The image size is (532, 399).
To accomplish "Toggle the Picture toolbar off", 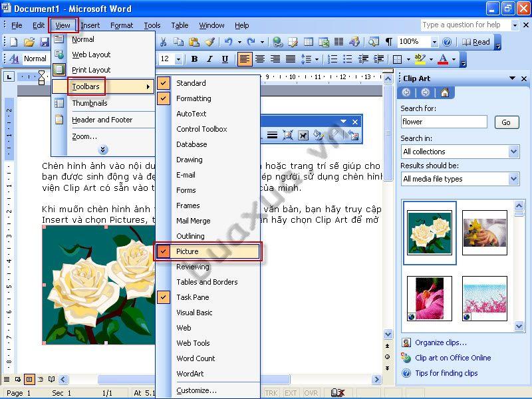I will pos(207,251).
